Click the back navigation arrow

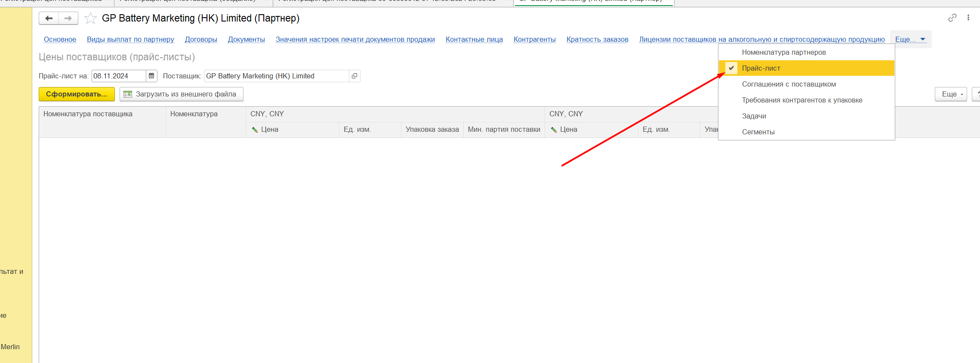49,18
